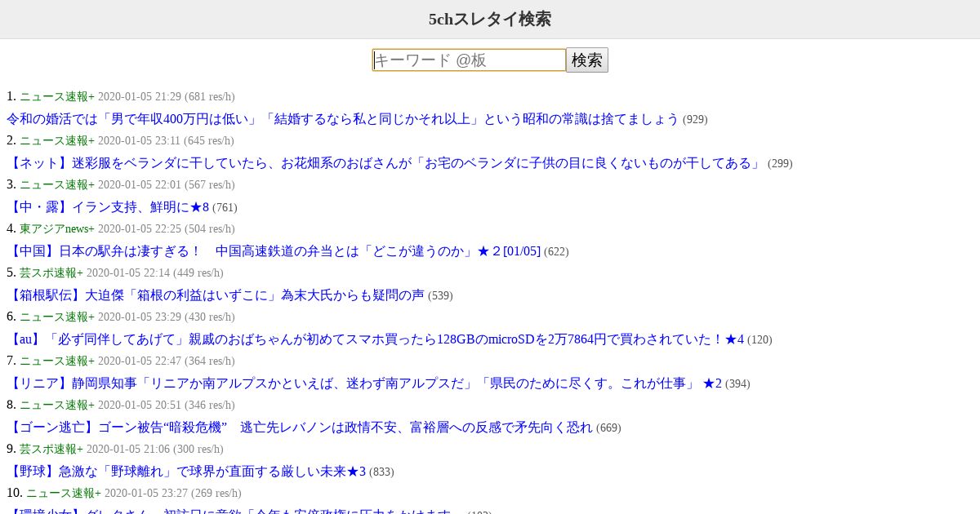This screenshot has height=514, width=980.
Task: Click timestamp 2020-01-05 23:27 (269 res/h)
Action: coord(173,493)
